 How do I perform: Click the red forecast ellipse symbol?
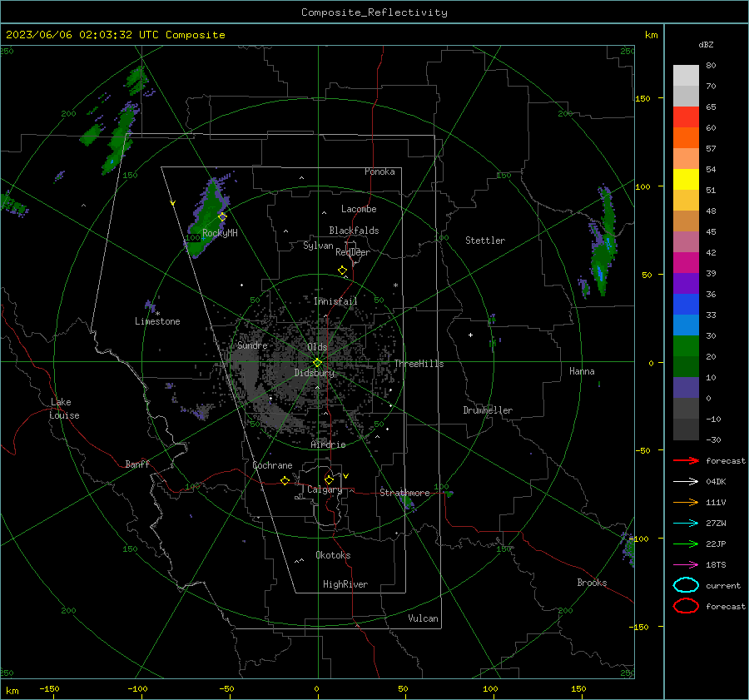point(686,606)
